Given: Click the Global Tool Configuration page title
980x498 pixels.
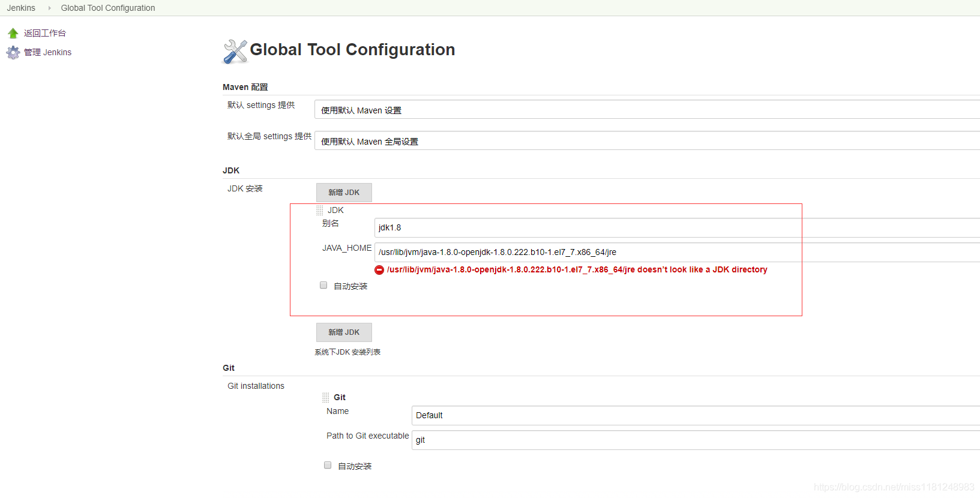Looking at the screenshot, I should point(352,50).
